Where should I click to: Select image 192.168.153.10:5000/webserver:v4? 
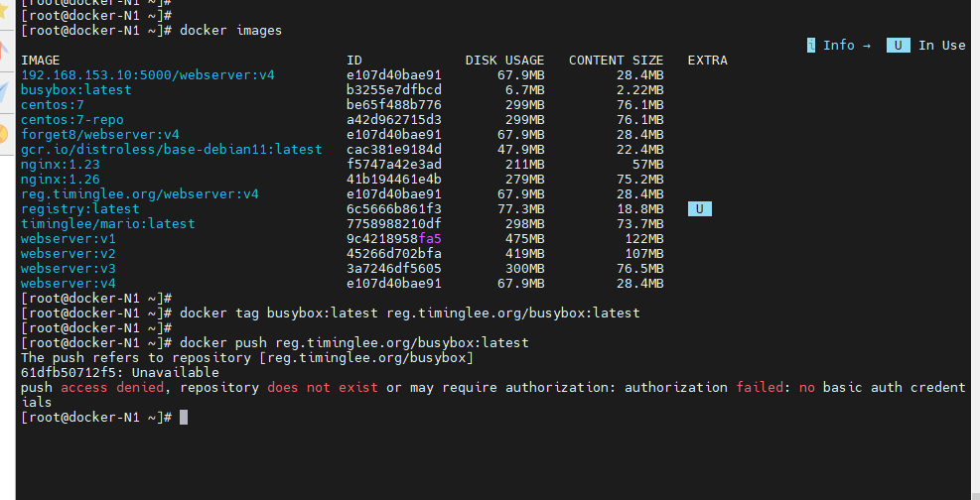point(148,75)
